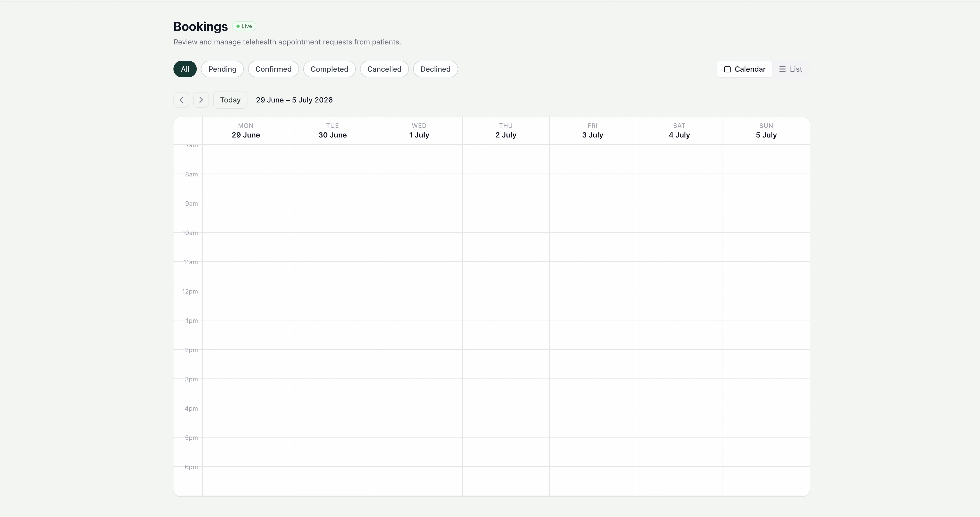The width and height of the screenshot is (980, 517).
Task: Click the telehealth appointment requests description
Action: click(x=287, y=42)
